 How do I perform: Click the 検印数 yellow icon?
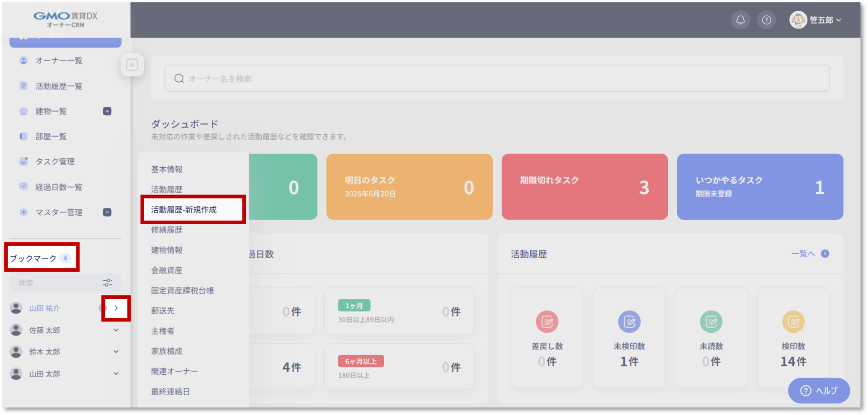pos(793,322)
